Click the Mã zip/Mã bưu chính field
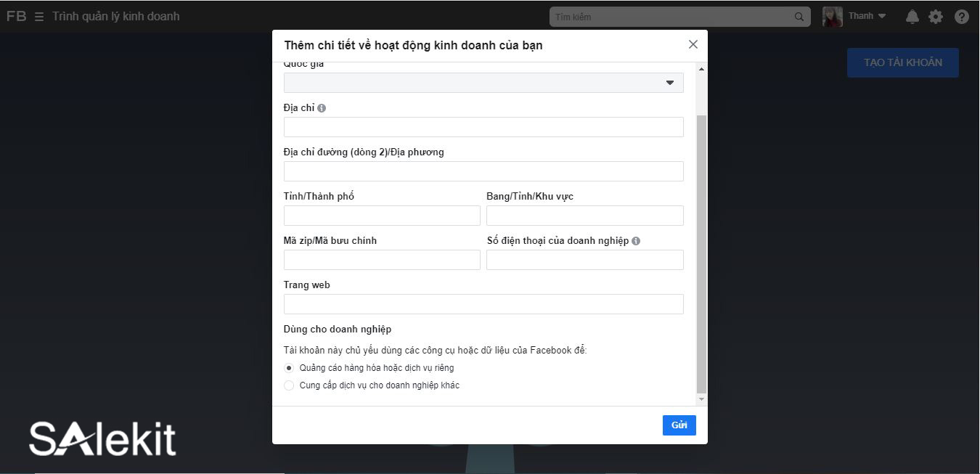The image size is (980, 474). coord(382,260)
